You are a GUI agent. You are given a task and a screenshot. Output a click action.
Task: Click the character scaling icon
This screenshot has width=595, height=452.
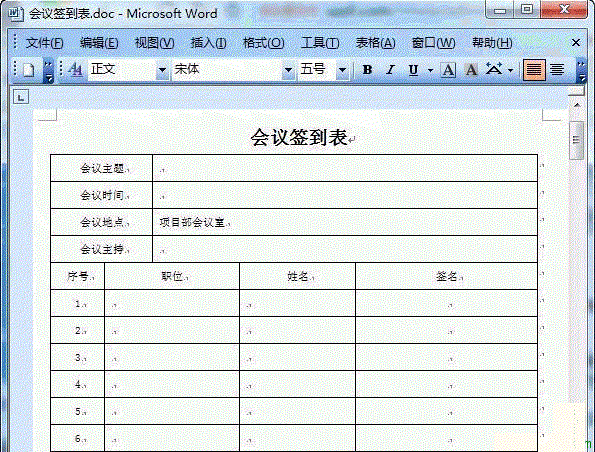tap(494, 69)
